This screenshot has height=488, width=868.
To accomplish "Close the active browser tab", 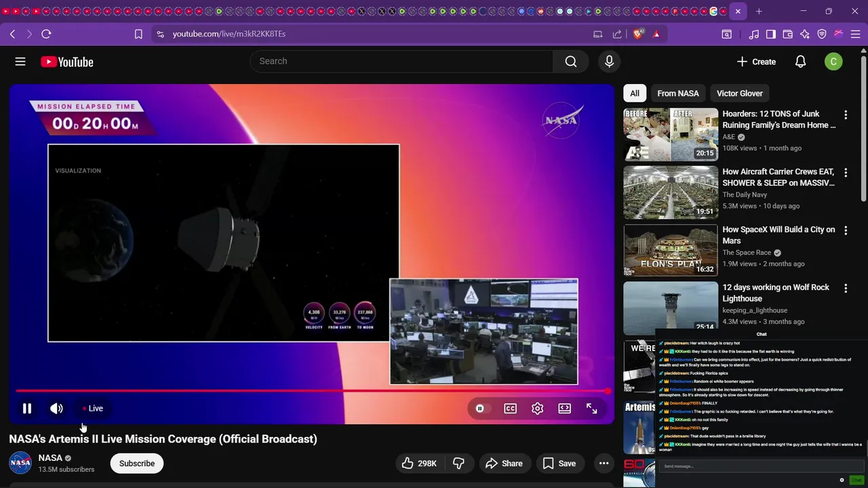I will click(x=738, y=12).
